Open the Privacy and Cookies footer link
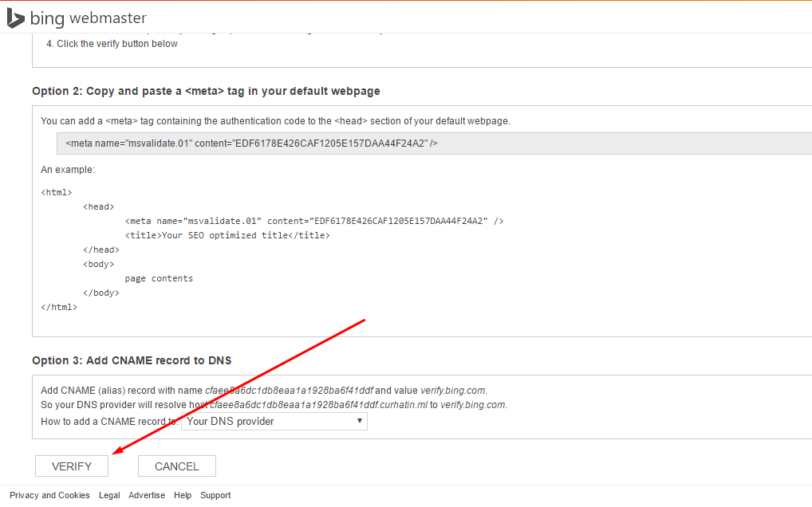Screen dimensions: 812x507 tap(49, 495)
